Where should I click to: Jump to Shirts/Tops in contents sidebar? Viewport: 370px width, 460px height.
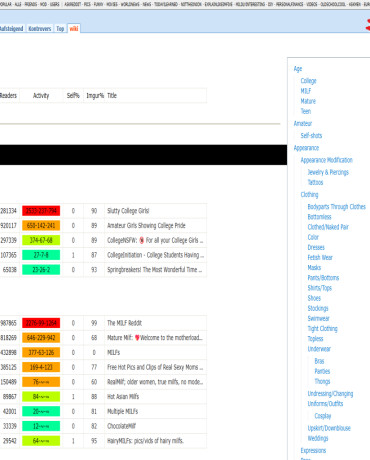(x=320, y=288)
